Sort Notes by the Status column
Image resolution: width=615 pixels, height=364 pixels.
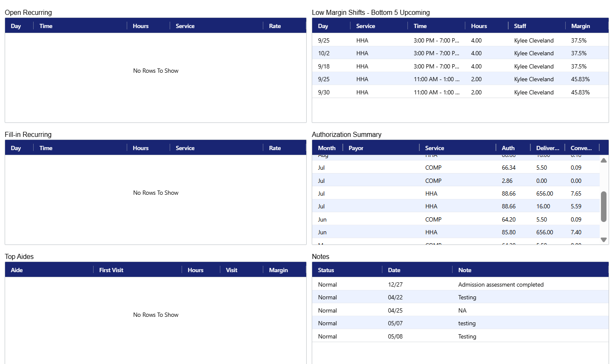pyautogui.click(x=326, y=270)
